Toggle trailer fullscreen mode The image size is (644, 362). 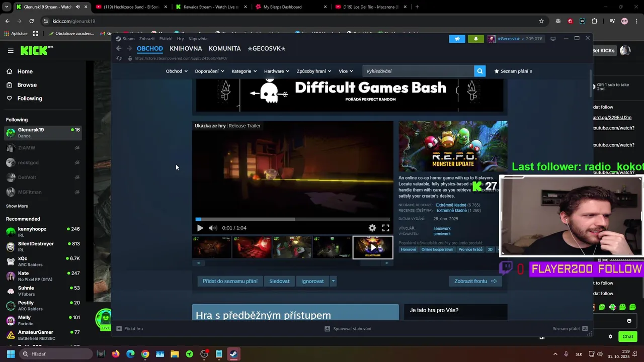coord(385,228)
